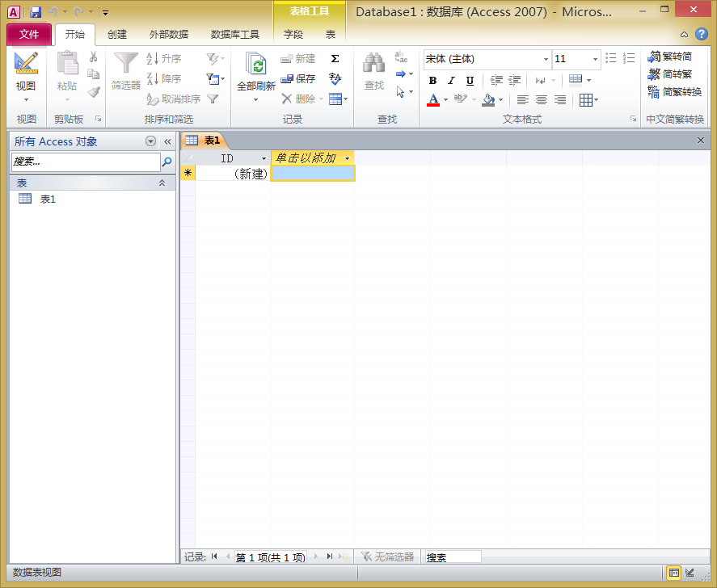Click the cut scissors icon
The image size is (717, 588).
[x=93, y=57]
